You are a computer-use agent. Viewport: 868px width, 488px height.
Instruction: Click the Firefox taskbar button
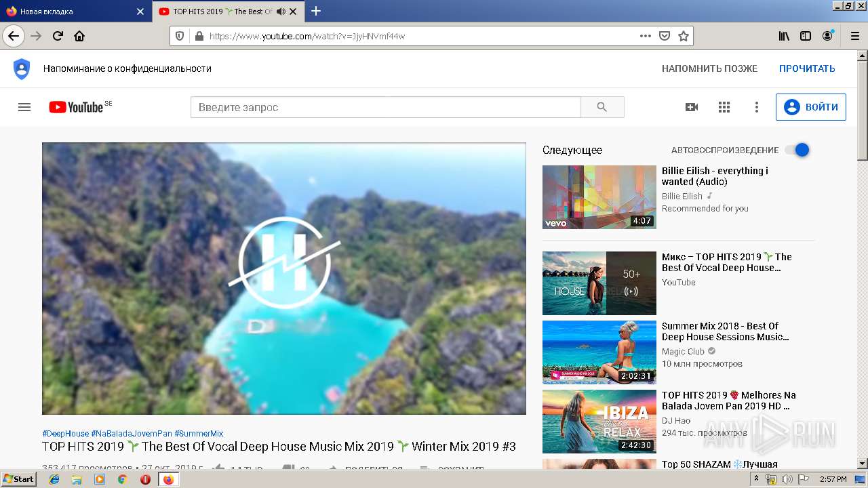click(168, 479)
